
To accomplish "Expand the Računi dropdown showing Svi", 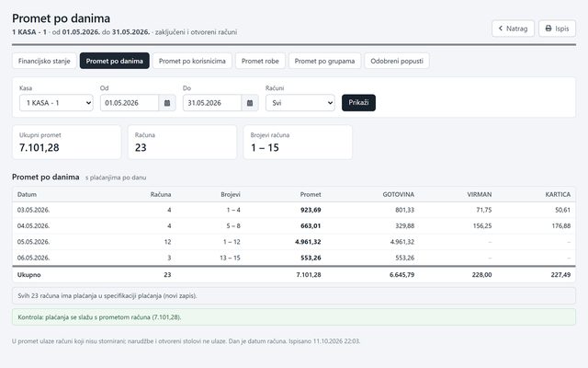I will (x=300, y=103).
